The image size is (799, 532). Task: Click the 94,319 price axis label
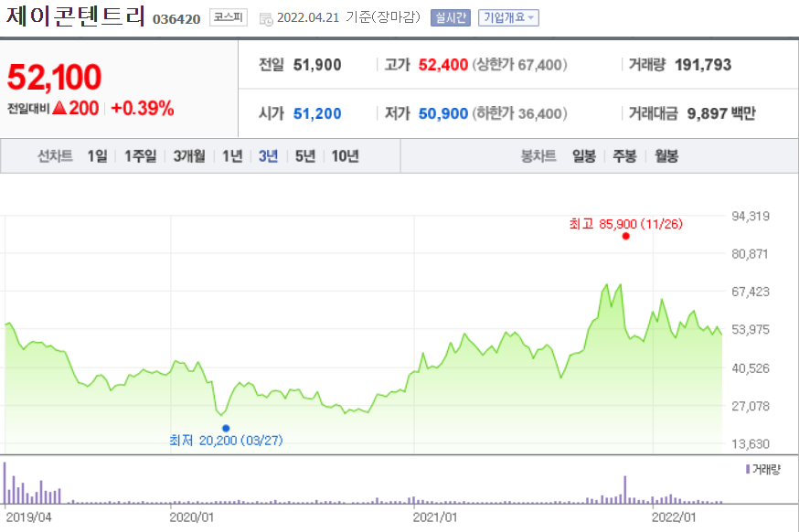click(x=750, y=216)
